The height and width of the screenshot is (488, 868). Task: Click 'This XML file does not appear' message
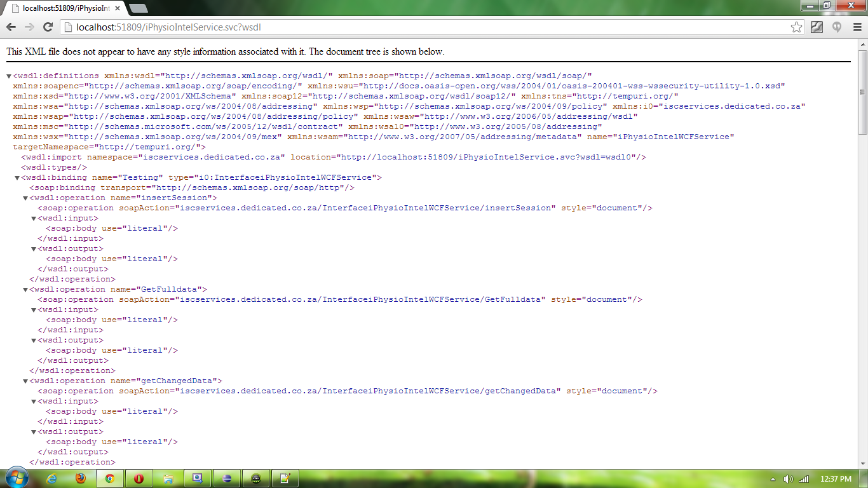[x=225, y=51]
